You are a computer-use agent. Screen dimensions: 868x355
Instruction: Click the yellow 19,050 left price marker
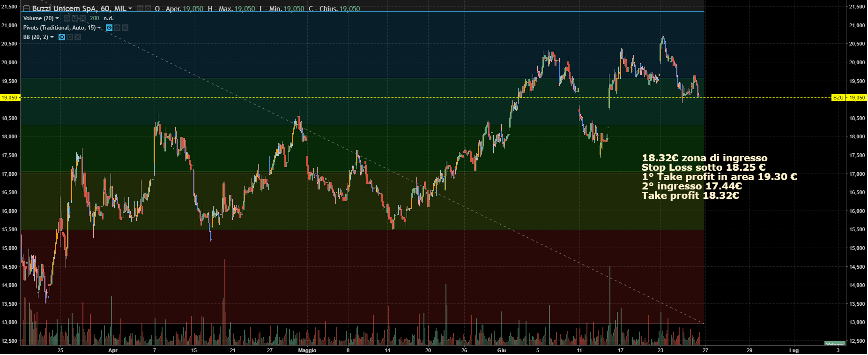coord(9,98)
